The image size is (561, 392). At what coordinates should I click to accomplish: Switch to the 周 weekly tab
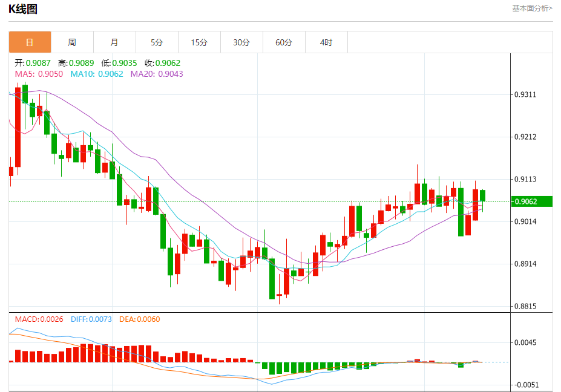72,42
